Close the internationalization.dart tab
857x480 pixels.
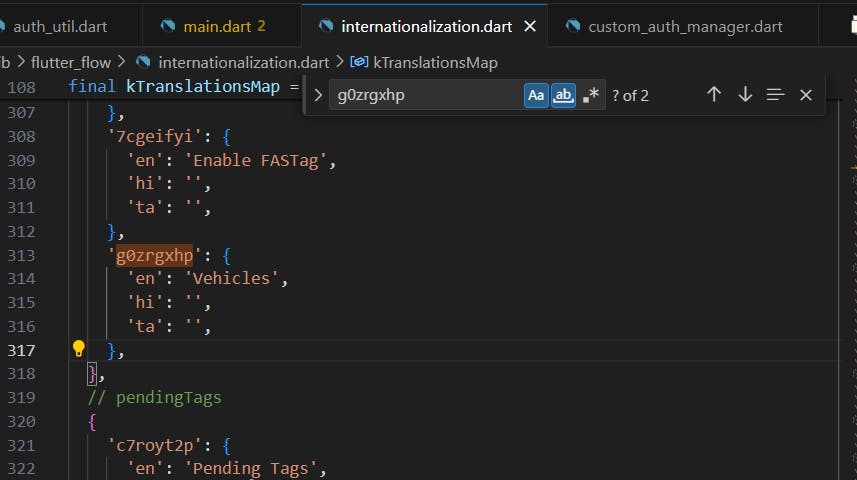(x=530, y=26)
